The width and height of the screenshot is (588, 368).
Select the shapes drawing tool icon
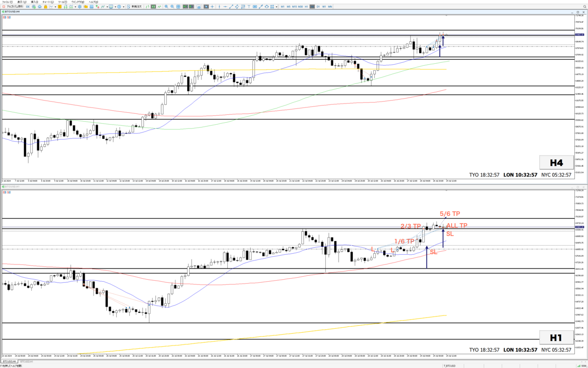267,6
